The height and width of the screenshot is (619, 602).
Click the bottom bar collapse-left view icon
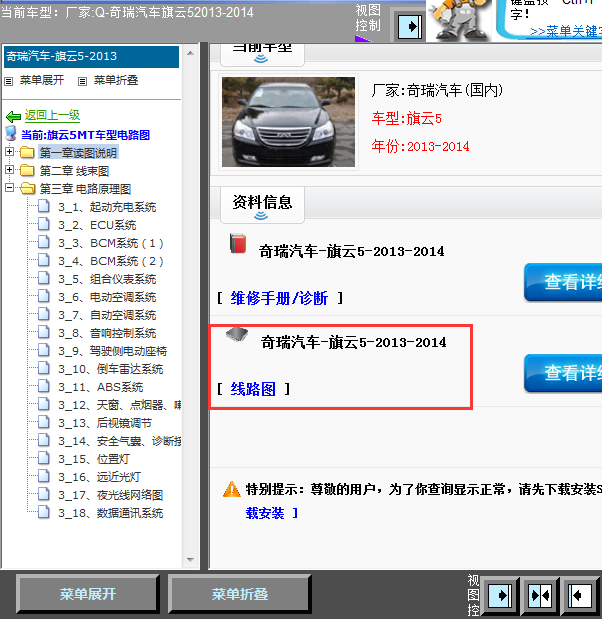[x=579, y=595]
